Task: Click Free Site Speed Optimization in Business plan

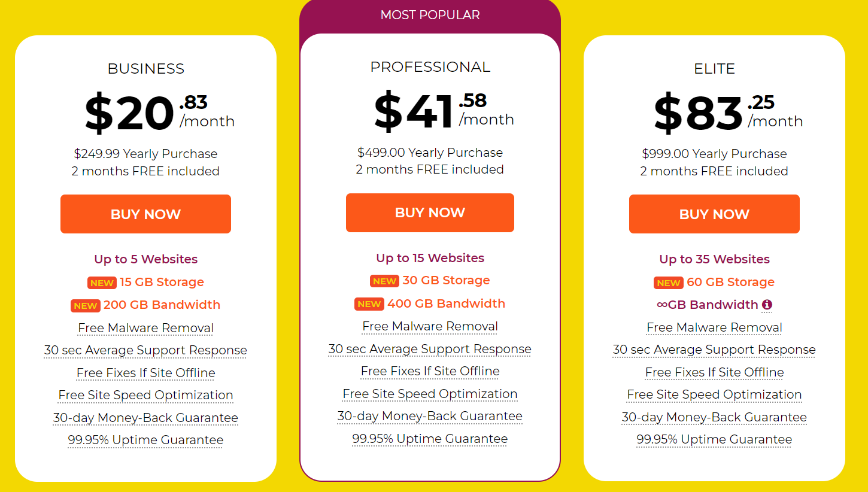Action: [145, 395]
